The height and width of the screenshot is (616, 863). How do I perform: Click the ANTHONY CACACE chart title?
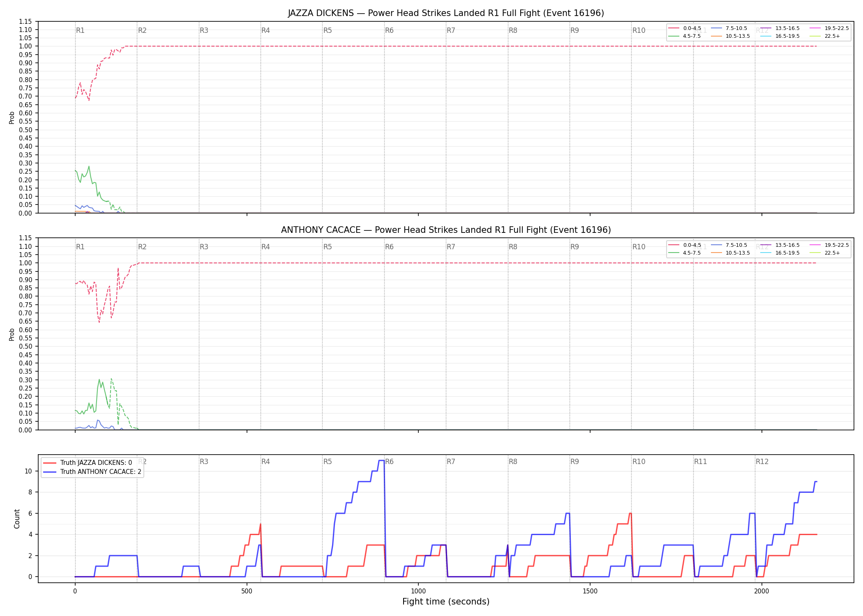pyautogui.click(x=446, y=230)
